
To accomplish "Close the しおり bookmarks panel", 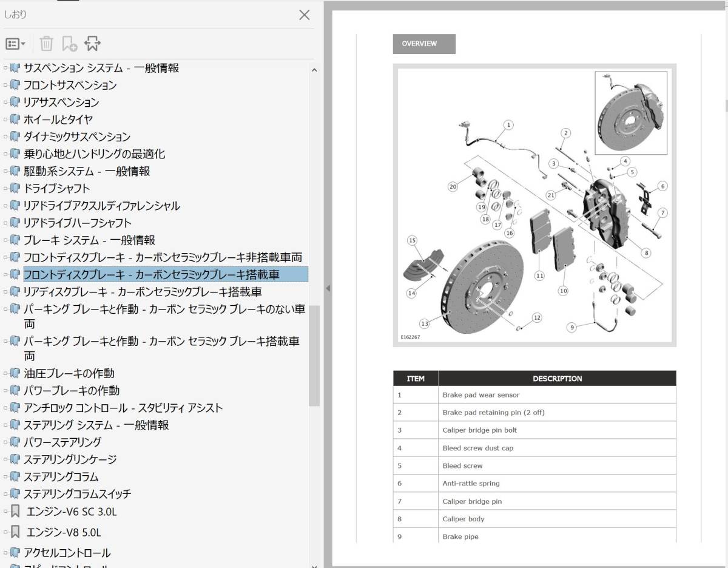I will coord(305,15).
